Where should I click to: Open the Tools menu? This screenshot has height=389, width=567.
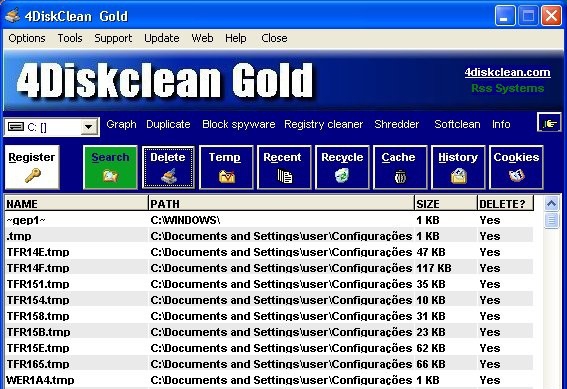pyautogui.click(x=70, y=38)
